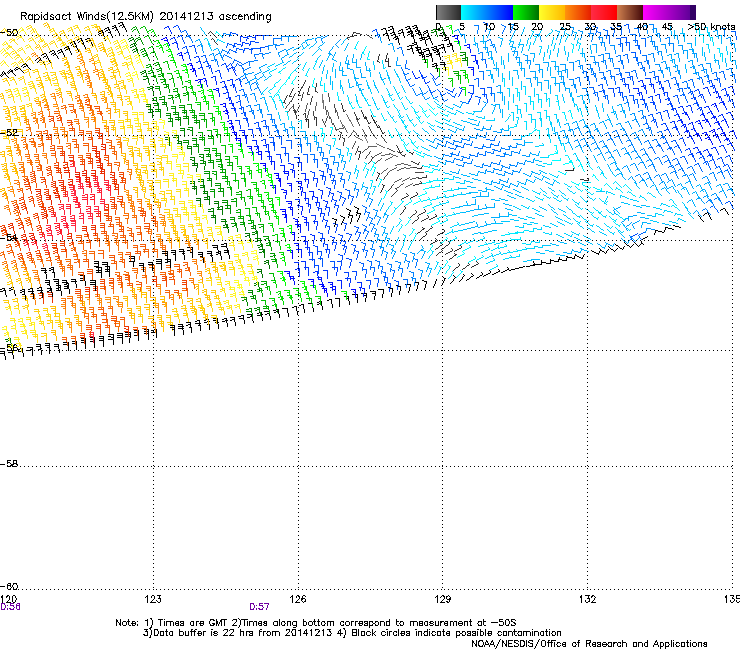
Task: Click the -52 latitude axis label
Action: 9,133
